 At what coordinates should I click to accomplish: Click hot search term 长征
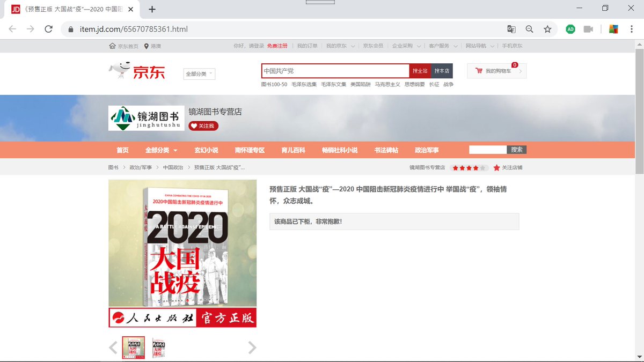(434, 85)
